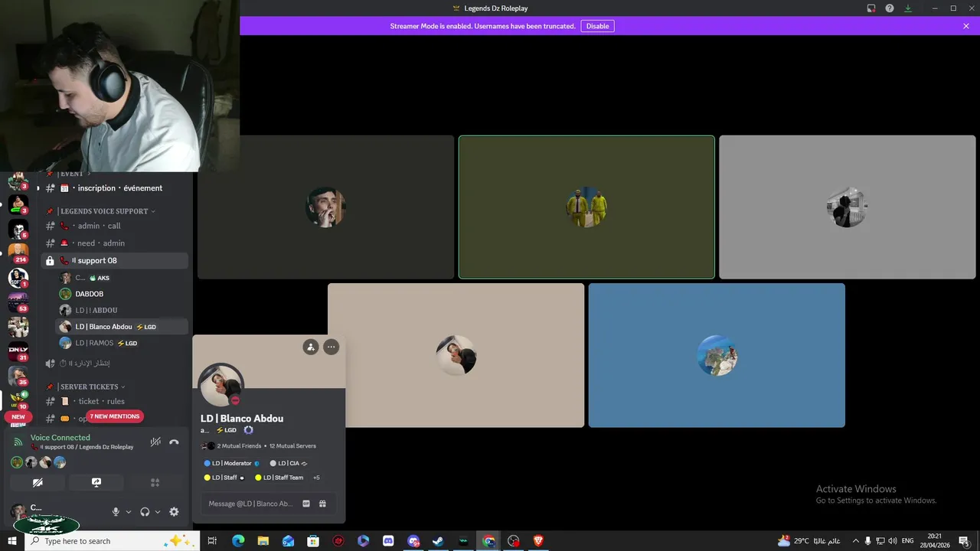Open Task View on the taskbar
980x551 pixels.
point(213,541)
